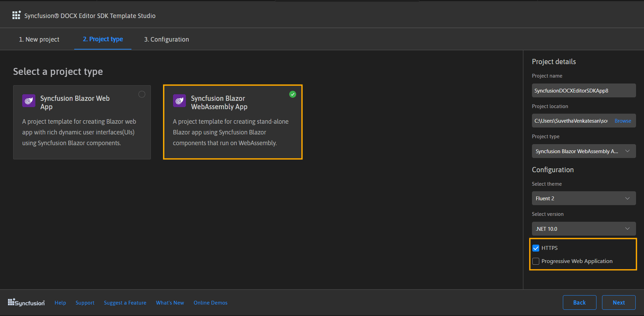Open the What's New link

(170, 303)
